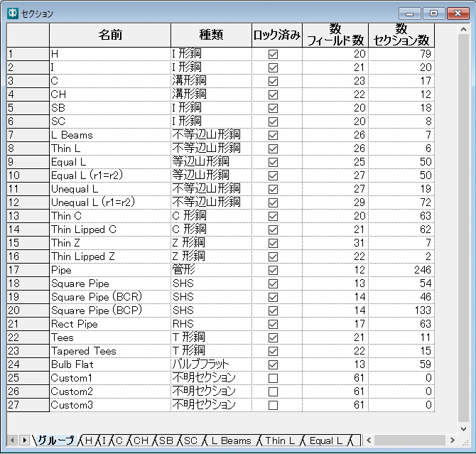This screenshot has height=454, width=476.
Task: Click section count cell 133
Action: [x=401, y=310]
